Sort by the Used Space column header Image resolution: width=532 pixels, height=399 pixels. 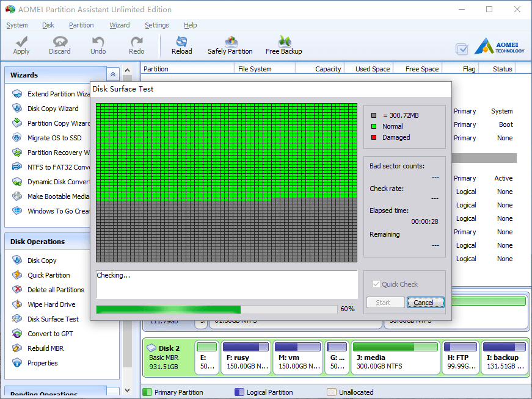[x=369, y=69]
